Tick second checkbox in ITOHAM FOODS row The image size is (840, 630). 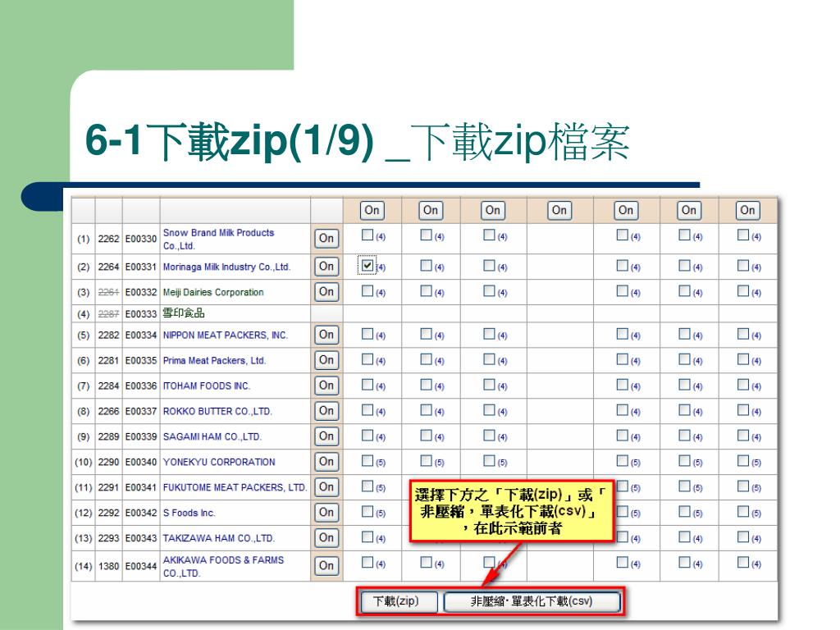click(426, 385)
